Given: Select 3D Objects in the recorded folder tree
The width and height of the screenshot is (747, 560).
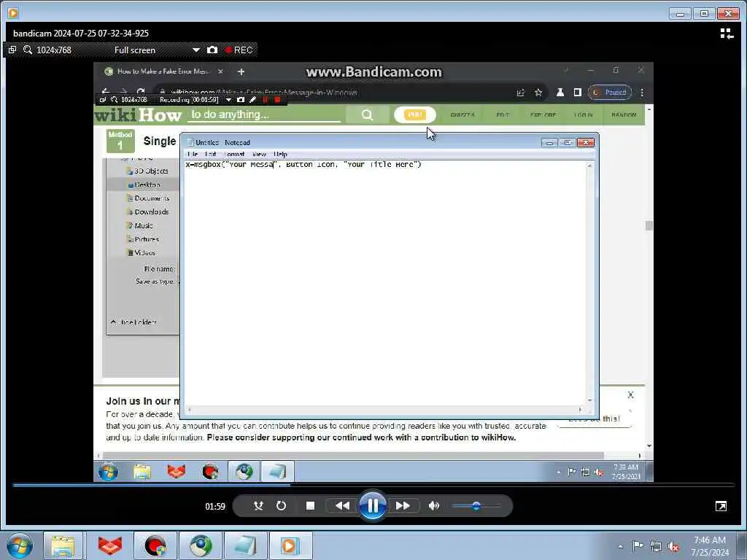Looking at the screenshot, I should click(x=147, y=171).
